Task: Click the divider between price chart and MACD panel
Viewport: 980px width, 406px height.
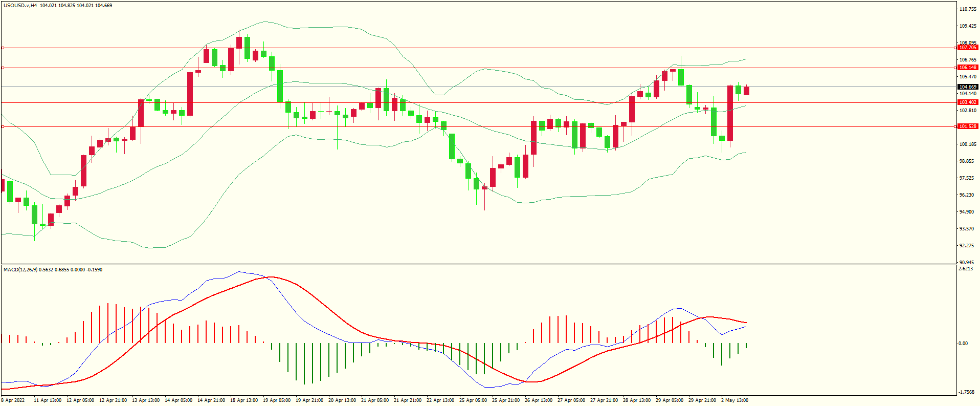Action: tap(478, 265)
